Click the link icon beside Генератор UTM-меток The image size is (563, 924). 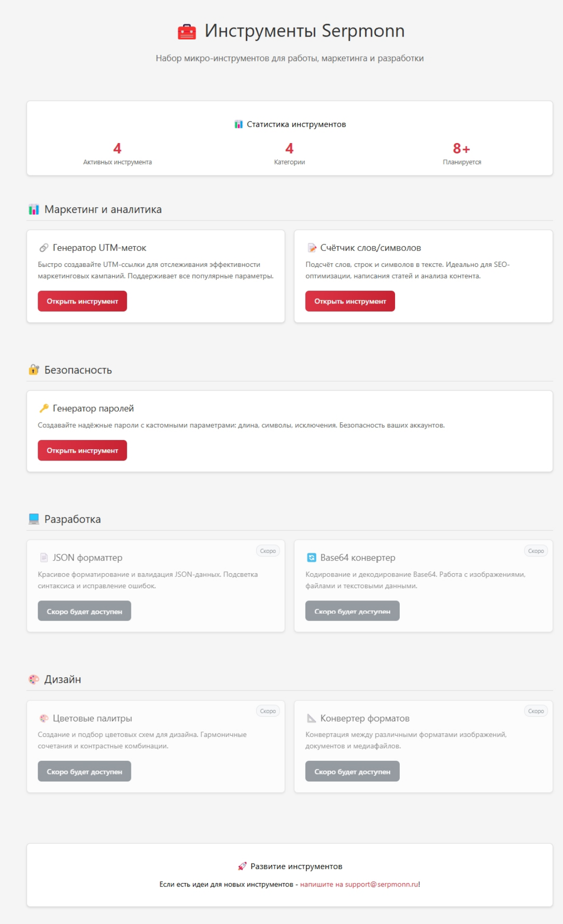44,248
